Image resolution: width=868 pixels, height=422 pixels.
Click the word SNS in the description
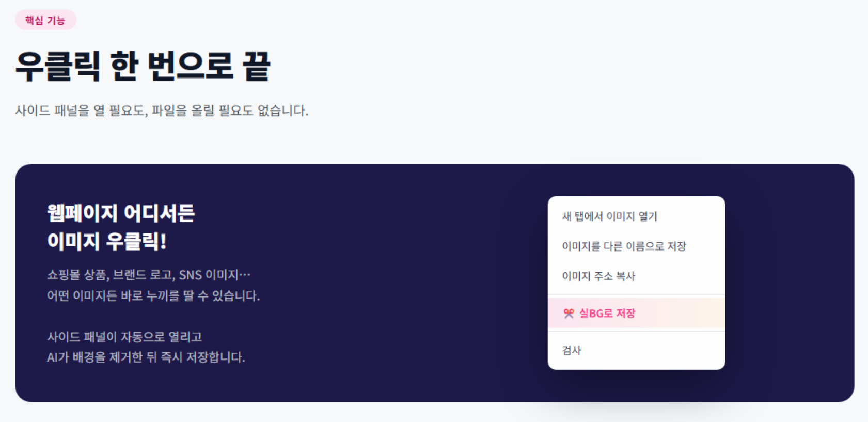point(190,275)
